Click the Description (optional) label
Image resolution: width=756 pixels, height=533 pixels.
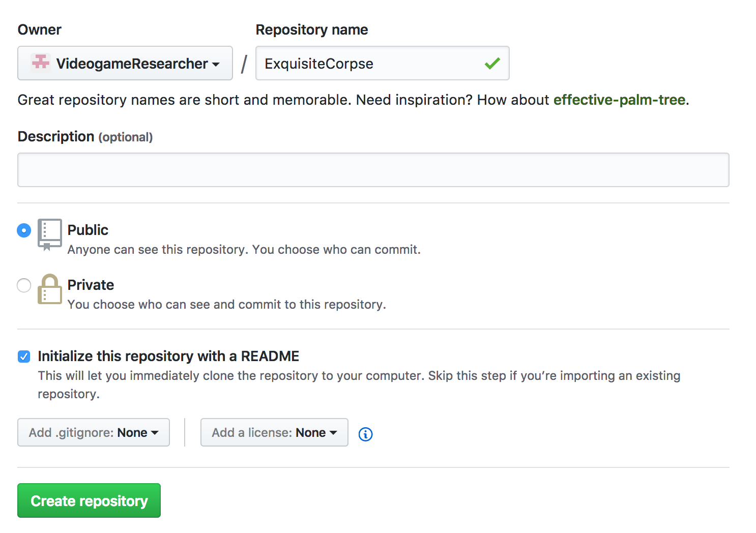pyautogui.click(x=85, y=137)
